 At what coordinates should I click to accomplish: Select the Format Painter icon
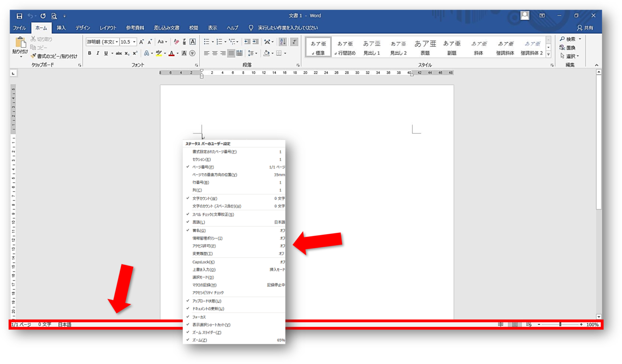pos(33,56)
